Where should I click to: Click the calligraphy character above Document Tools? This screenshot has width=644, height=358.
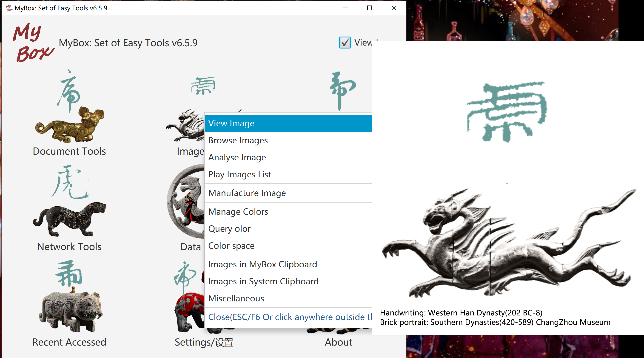pos(68,91)
